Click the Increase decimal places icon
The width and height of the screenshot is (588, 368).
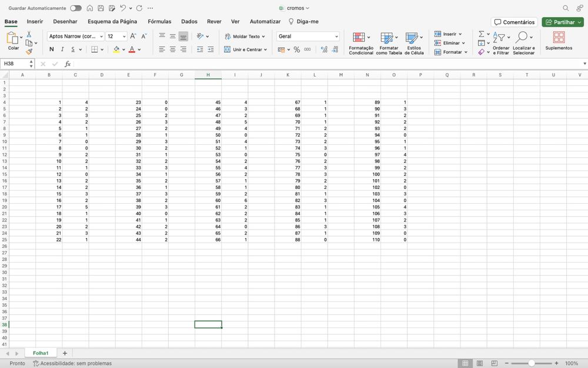[x=324, y=49]
